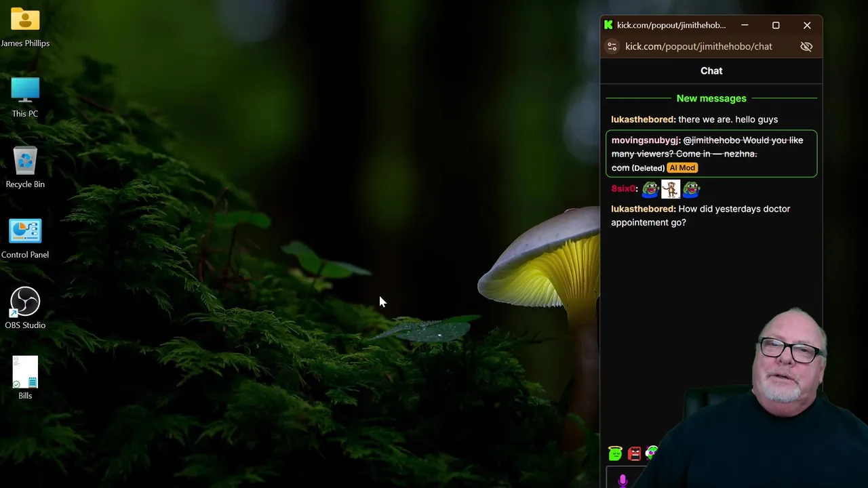Maximize the Kick chat popout window
868x488 pixels.
pos(776,25)
